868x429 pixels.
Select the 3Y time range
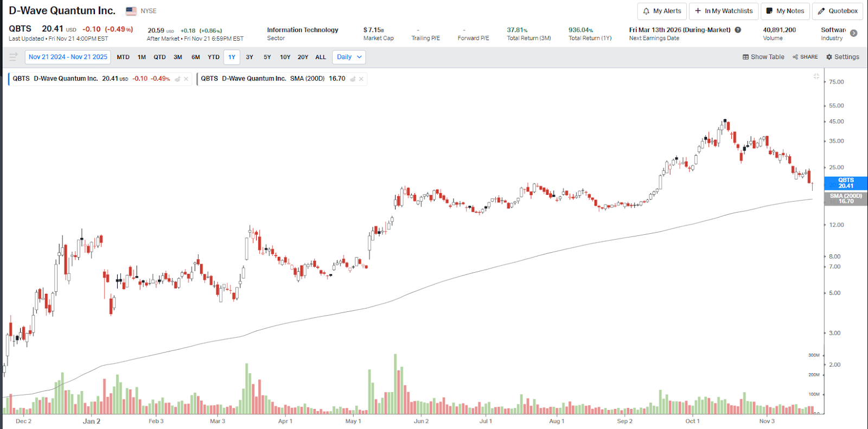250,57
